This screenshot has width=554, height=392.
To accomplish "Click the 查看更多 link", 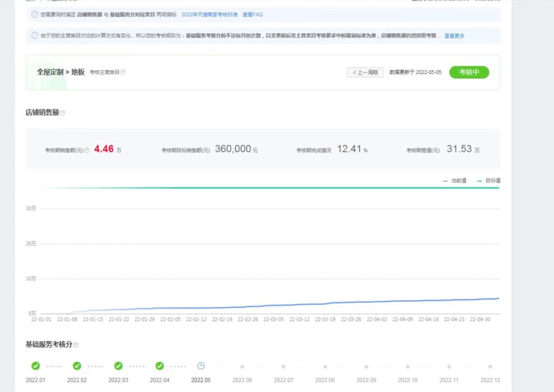I will tap(454, 36).
